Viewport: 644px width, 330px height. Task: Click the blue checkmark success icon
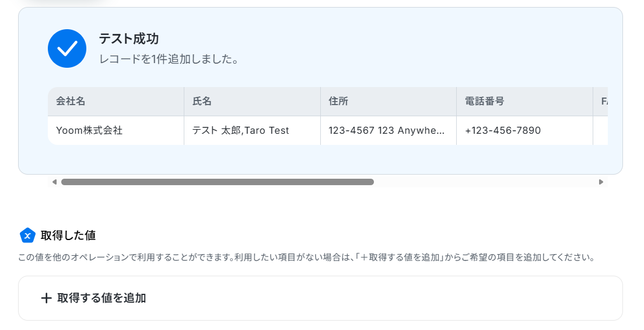coord(67,48)
